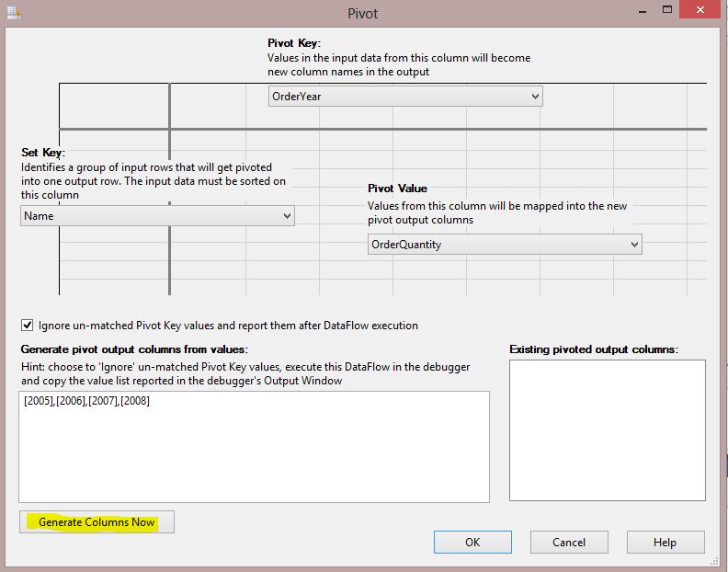Click the Existing pivoted output columns list
Screen dimensions: 728x572
tap(607, 429)
